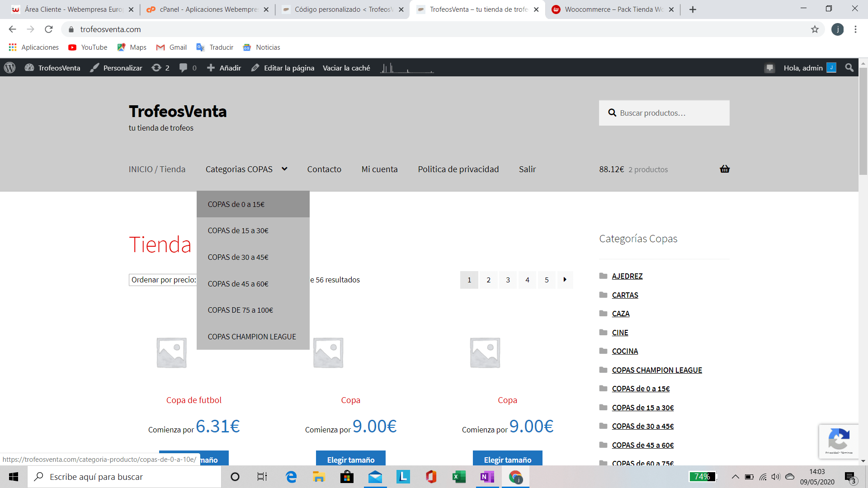This screenshot has height=488, width=868.
Task: Open the YouTube bookmark
Action: point(88,47)
